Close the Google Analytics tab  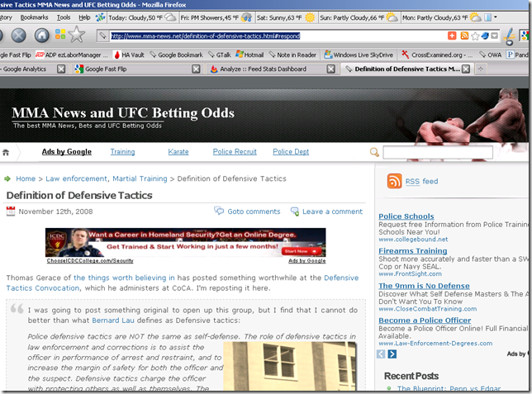pos(61,69)
